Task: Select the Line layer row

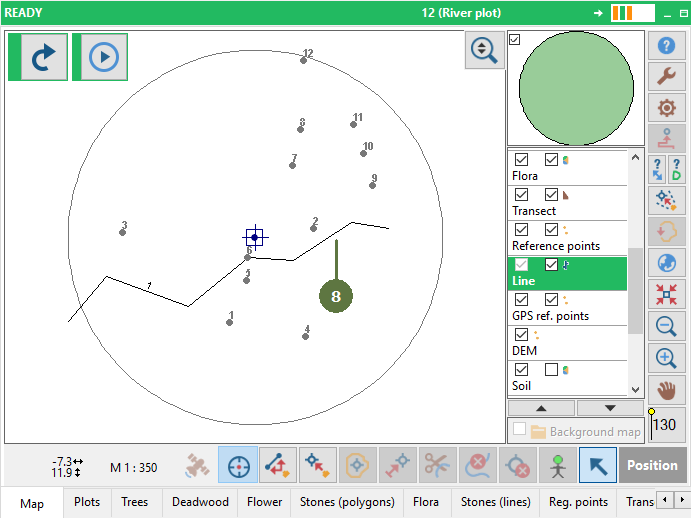Action: pyautogui.click(x=567, y=273)
